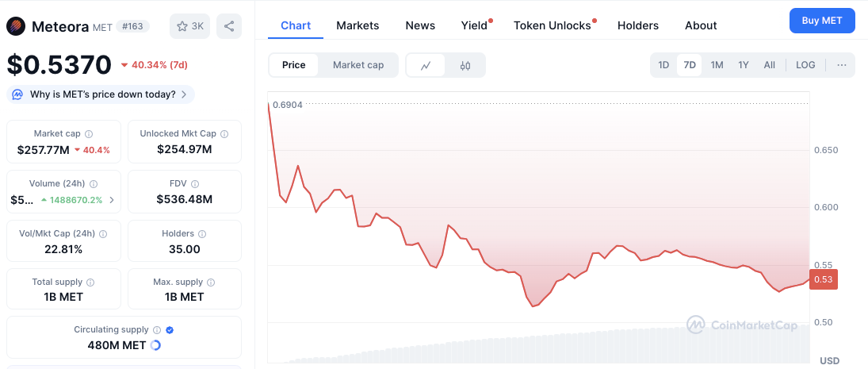Click the Market cap info icon
This screenshot has height=369, width=868.
89,134
